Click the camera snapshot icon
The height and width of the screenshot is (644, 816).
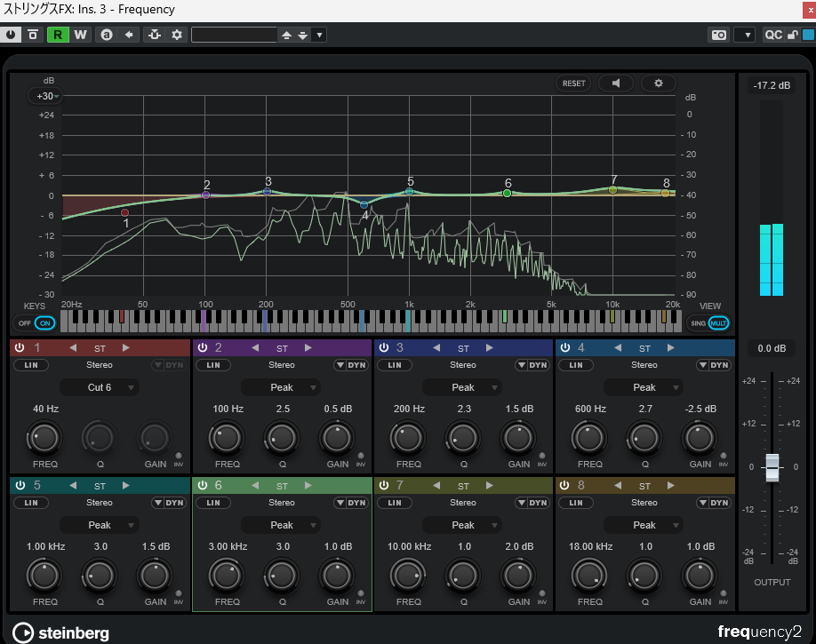tap(719, 35)
